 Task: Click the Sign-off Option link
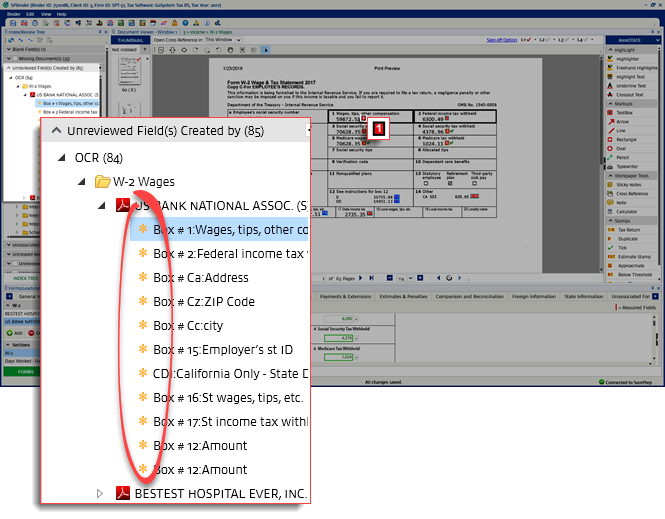point(501,39)
